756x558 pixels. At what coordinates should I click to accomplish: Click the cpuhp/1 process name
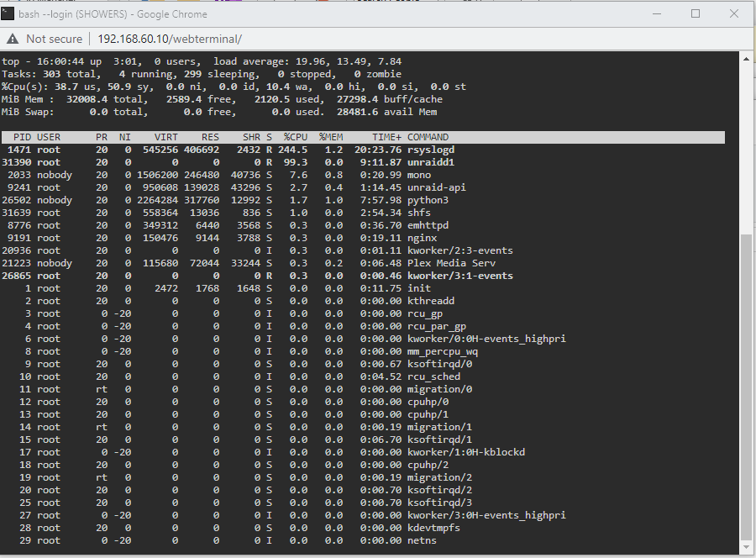click(428, 414)
